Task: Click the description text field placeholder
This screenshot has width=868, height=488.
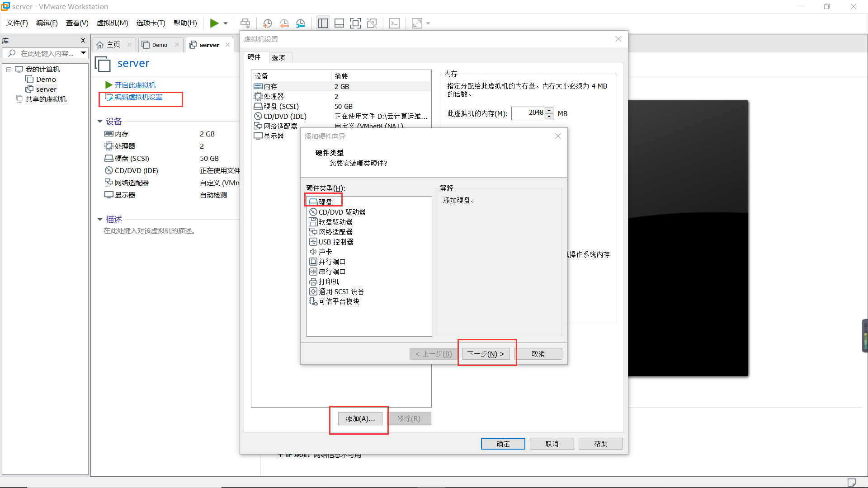Action: click(x=150, y=231)
